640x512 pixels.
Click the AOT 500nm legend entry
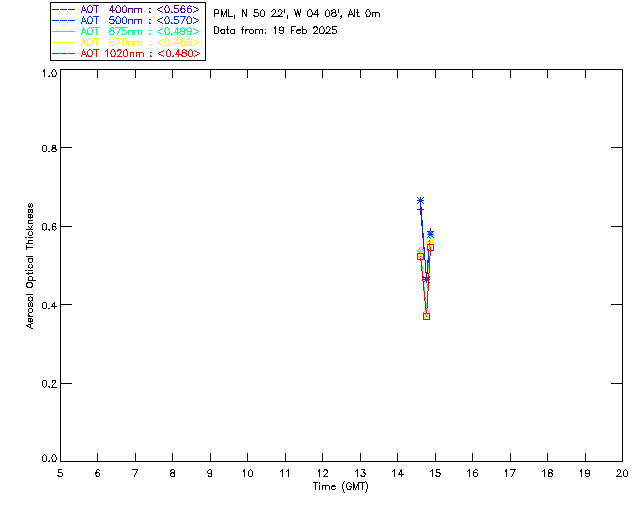click(x=126, y=20)
